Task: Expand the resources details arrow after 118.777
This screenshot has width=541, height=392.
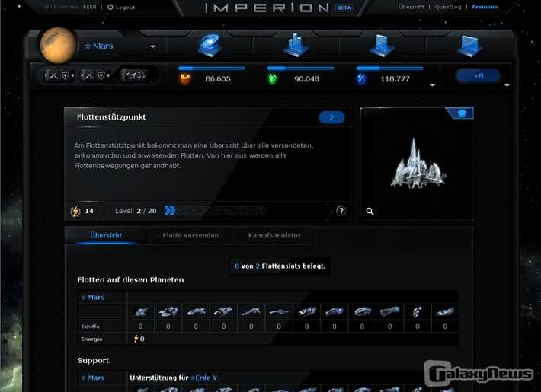Action: 432,84
